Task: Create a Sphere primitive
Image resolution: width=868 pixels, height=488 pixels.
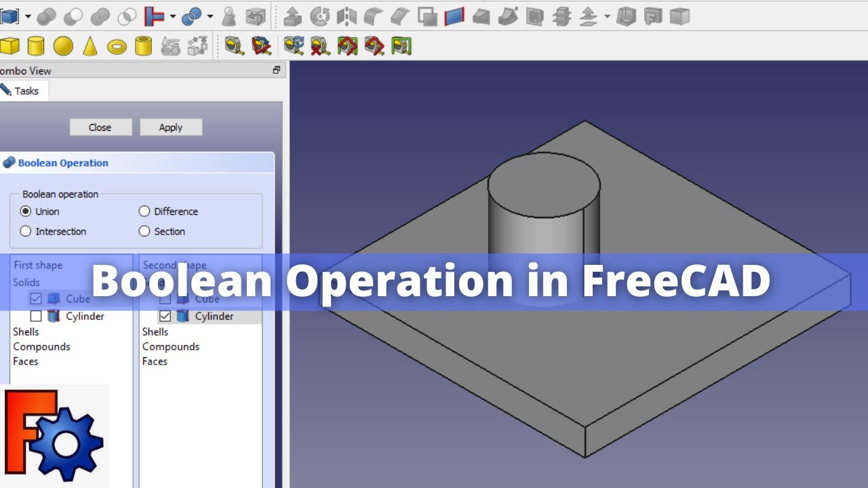Action: (x=63, y=46)
